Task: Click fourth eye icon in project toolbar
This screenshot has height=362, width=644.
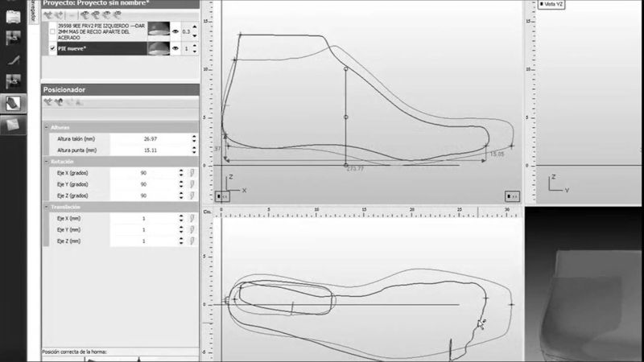Action: (x=117, y=15)
